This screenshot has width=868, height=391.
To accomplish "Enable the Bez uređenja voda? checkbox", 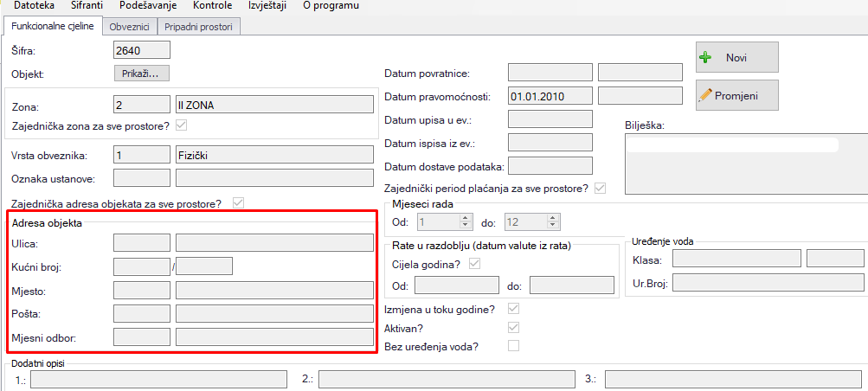I will (514, 346).
